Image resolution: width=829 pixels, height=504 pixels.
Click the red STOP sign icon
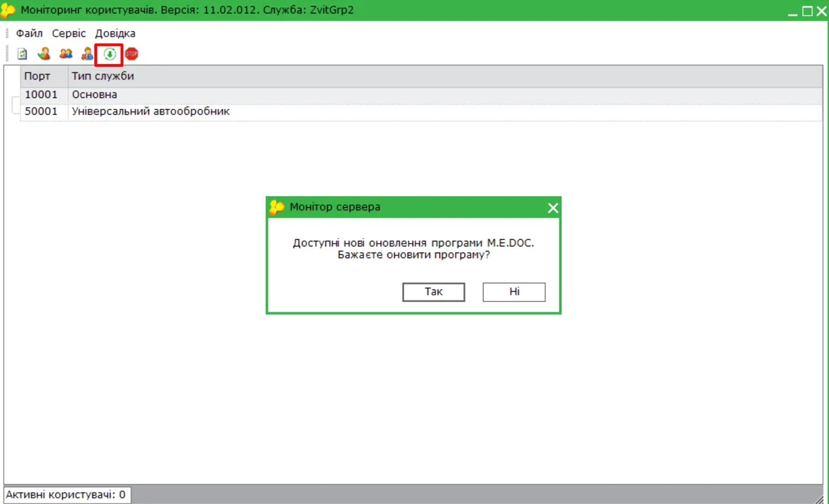[132, 54]
